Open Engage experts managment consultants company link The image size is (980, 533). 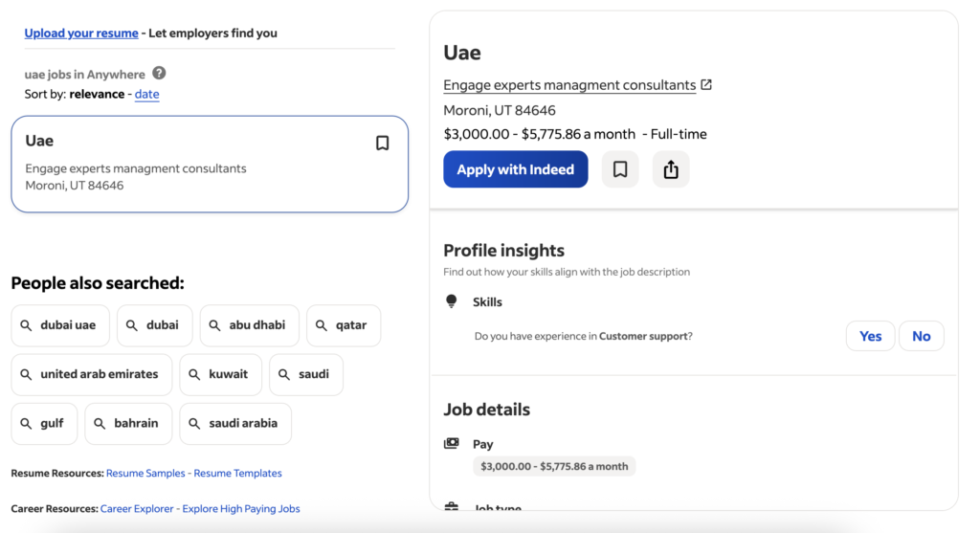point(569,85)
